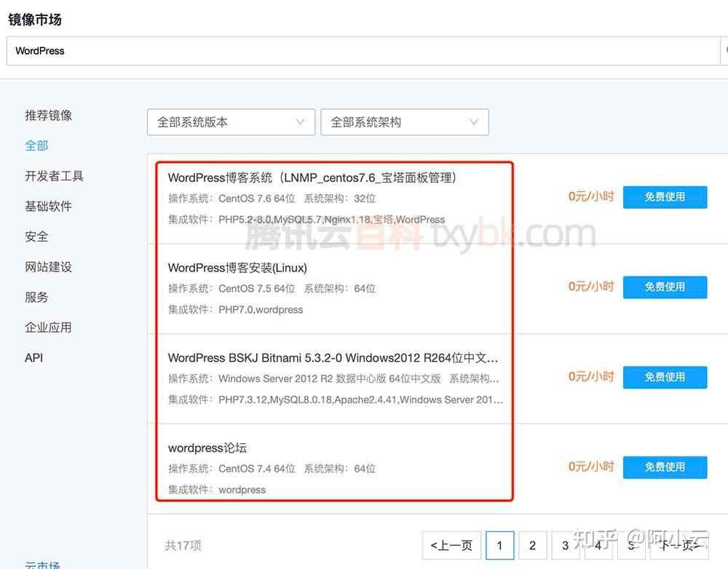Click the 云市场 link
The height and width of the screenshot is (569, 728).
point(42,565)
